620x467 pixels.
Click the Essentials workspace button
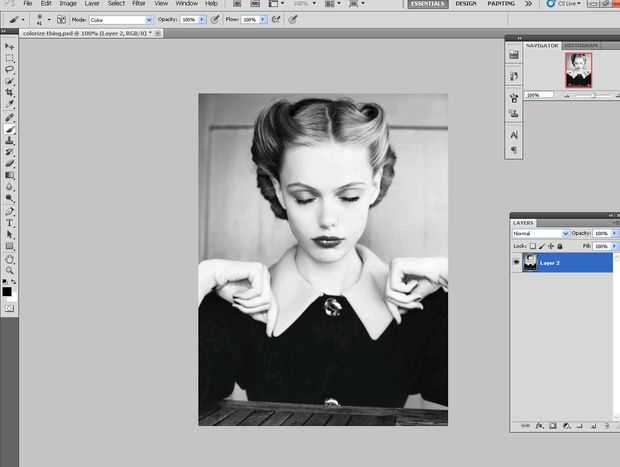point(427,4)
